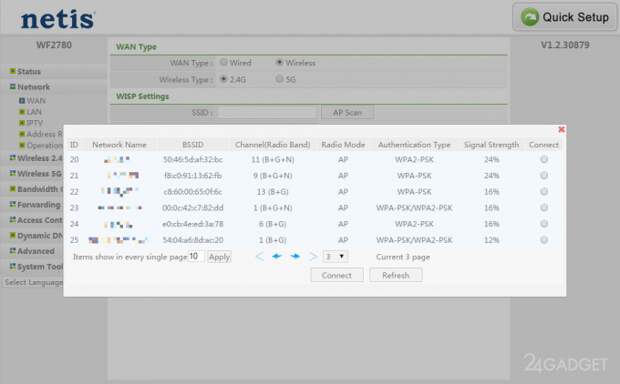
Task: Click BSSID c8:60:00:65:0f:6c cell
Action: point(193,192)
